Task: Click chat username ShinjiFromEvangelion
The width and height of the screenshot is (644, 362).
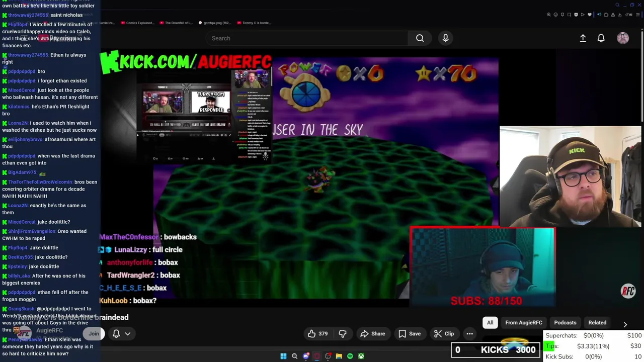Action: 31,231
